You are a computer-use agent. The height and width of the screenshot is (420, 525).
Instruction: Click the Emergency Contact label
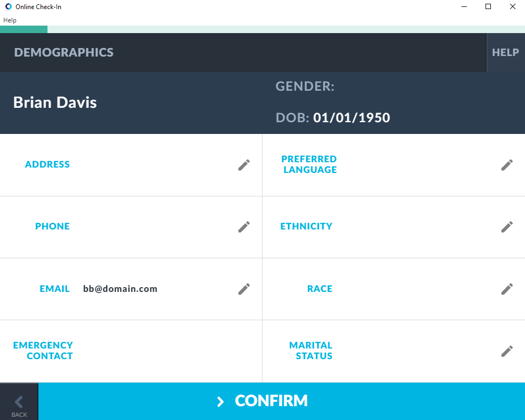pos(43,351)
